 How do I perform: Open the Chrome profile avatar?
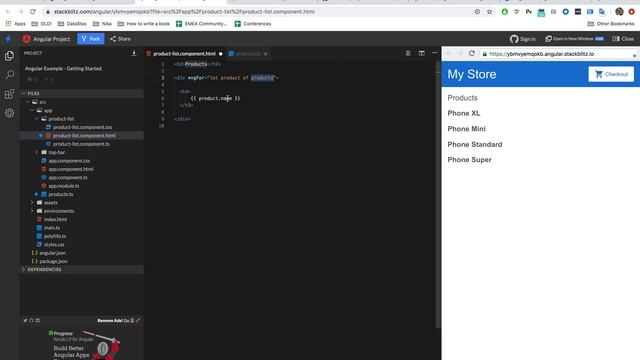click(619, 12)
